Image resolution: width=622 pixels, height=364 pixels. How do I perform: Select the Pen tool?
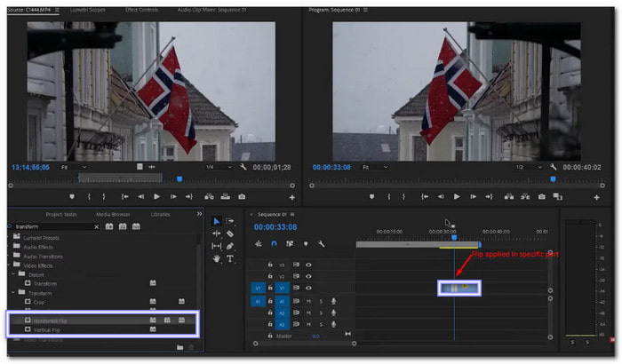click(x=230, y=246)
